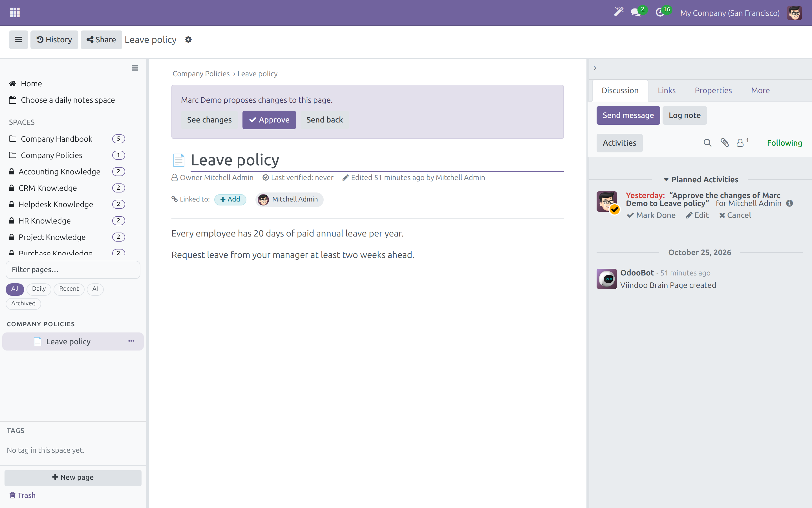Click the Mitchell Admin linked chip
This screenshot has width=812, height=508.
point(289,200)
